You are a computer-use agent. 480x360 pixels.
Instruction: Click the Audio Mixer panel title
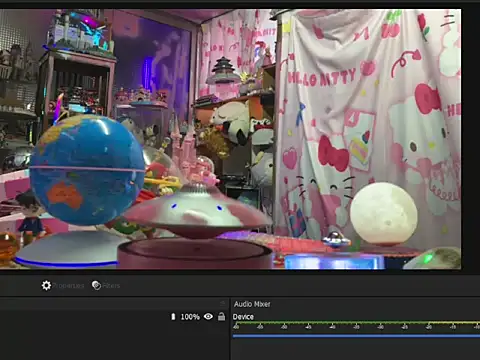[252, 304]
